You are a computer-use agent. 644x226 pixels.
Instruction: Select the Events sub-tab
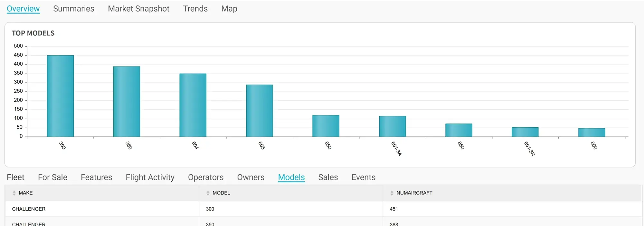pos(363,177)
